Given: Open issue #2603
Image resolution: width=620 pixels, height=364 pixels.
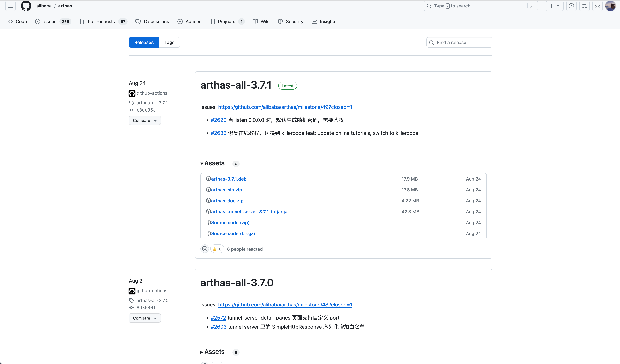Looking at the screenshot, I should pyautogui.click(x=218, y=327).
